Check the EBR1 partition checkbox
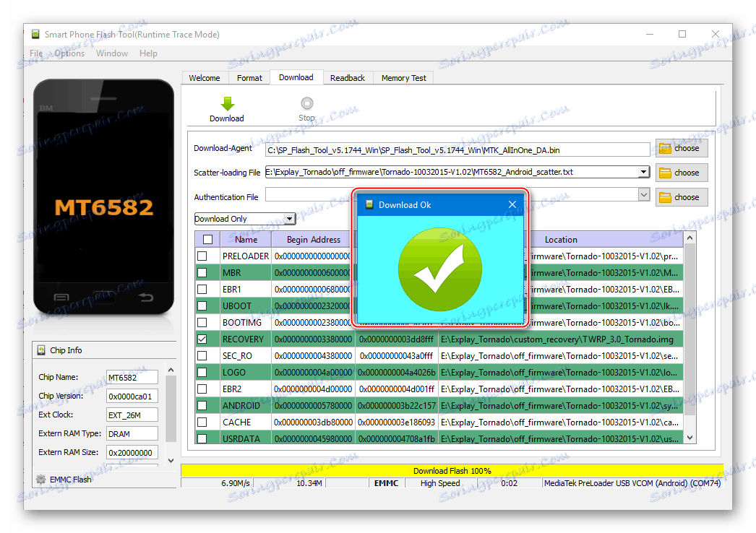The image size is (756, 533). (x=202, y=289)
